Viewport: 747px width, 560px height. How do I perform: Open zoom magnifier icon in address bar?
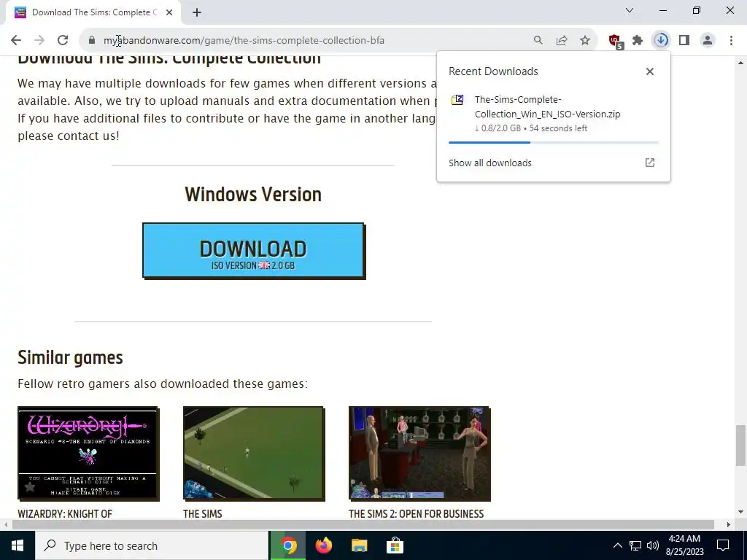pyautogui.click(x=538, y=41)
